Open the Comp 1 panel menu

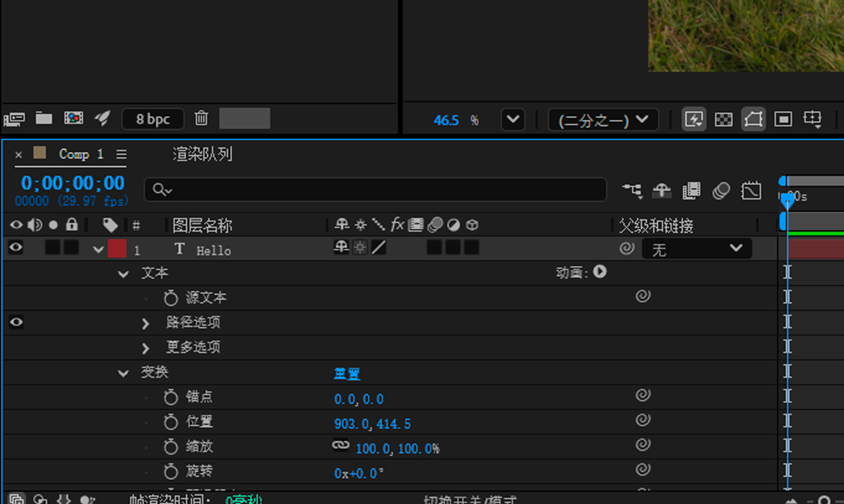121,154
